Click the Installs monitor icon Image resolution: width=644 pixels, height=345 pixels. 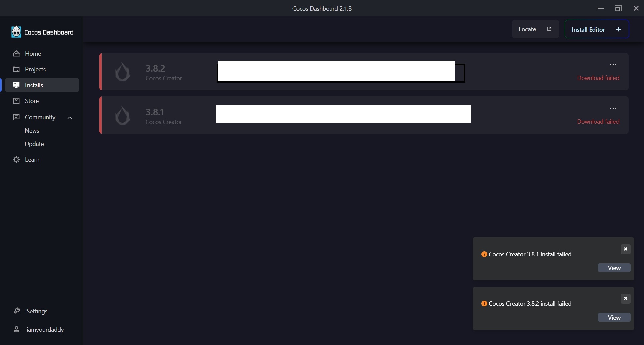click(x=16, y=85)
